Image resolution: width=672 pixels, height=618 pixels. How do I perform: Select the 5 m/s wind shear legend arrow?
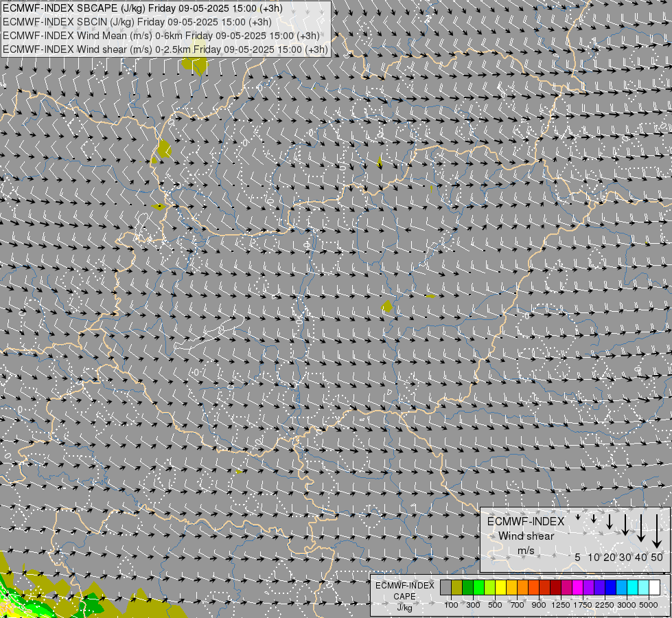(x=578, y=517)
